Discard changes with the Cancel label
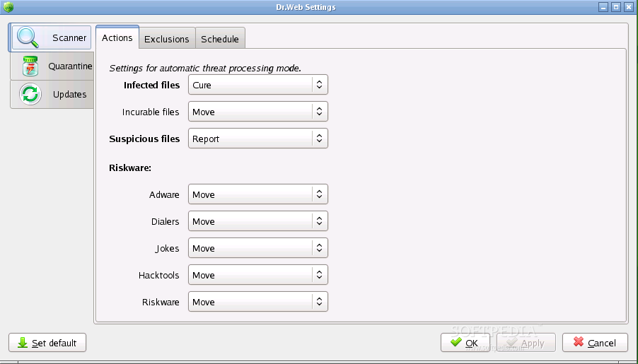 pos(602,344)
